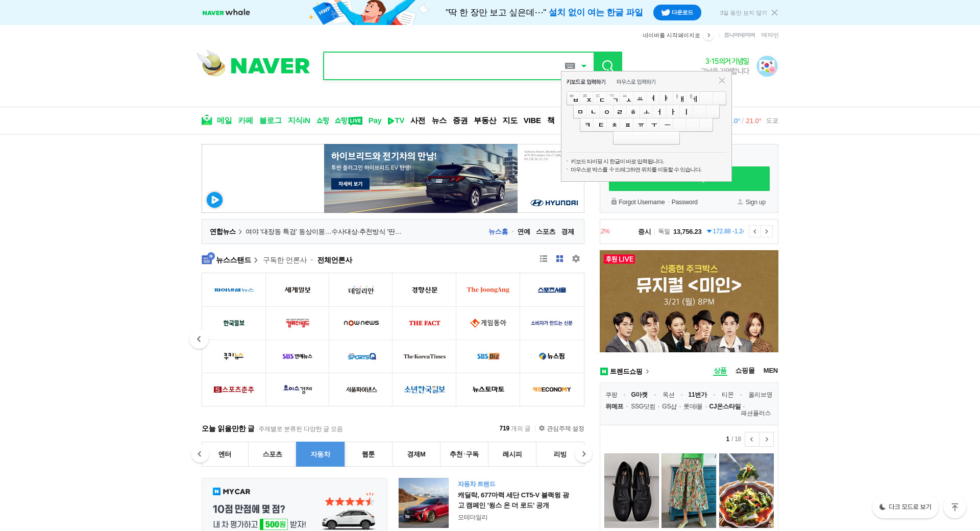Switch newsstand to grid view
This screenshot has height=531, width=980.
click(559, 259)
